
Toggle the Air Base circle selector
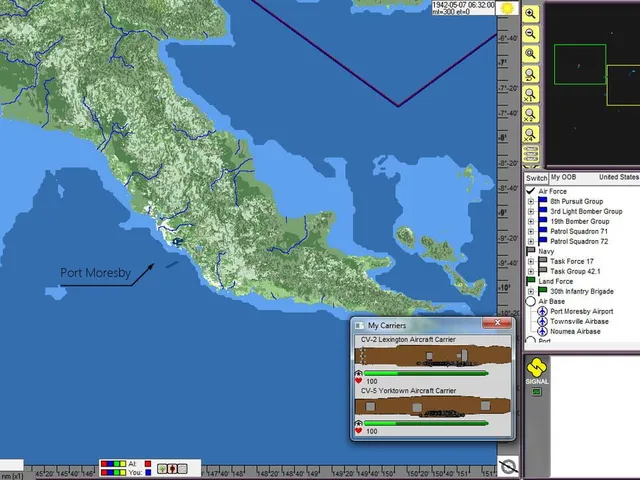(530, 301)
